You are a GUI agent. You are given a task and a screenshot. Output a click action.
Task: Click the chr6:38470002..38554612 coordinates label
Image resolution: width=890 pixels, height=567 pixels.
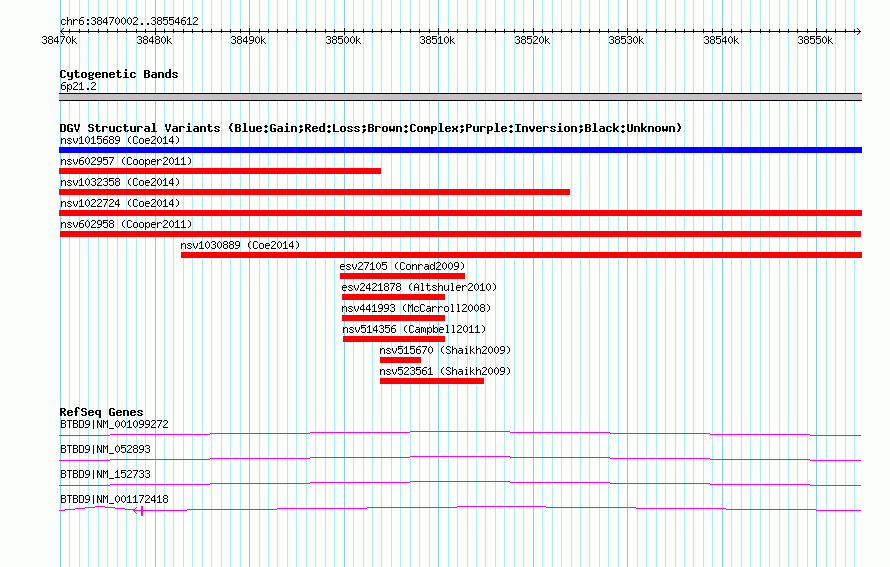129,21
